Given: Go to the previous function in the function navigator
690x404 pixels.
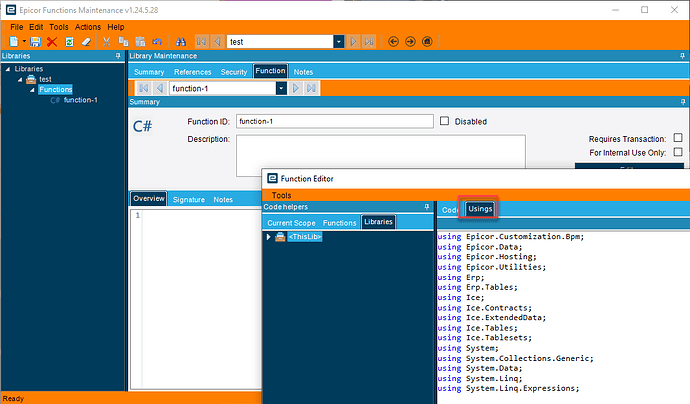Looking at the screenshot, I should point(160,88).
